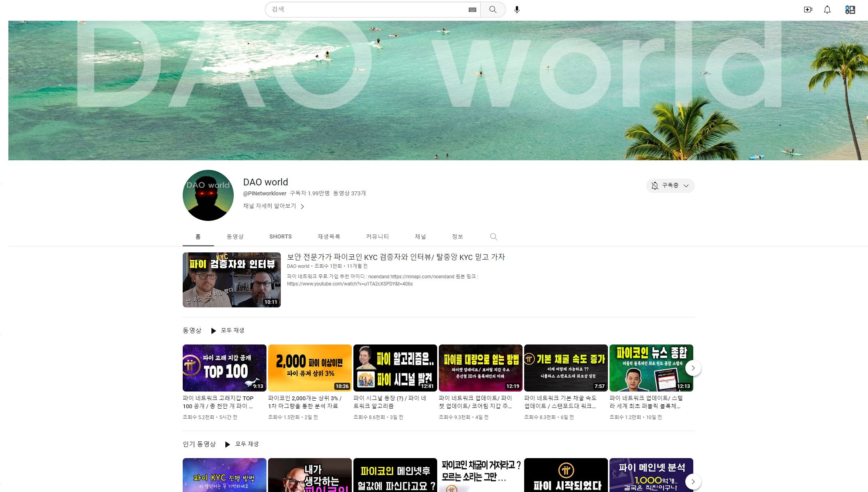Click the 구독자 1.99만명 subscriber count

[x=310, y=193]
